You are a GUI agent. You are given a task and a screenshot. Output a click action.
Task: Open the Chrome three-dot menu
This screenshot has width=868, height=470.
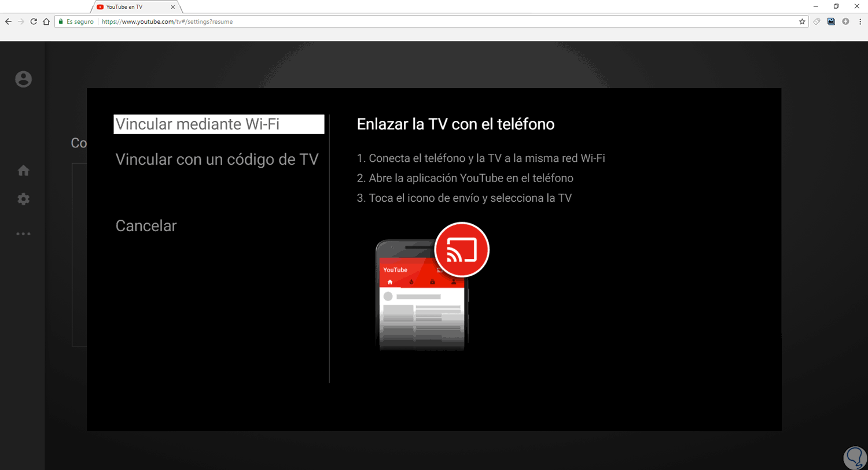tap(860, 21)
